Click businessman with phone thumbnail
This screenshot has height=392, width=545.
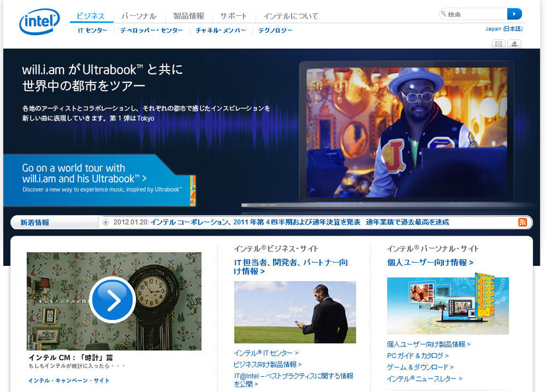[x=295, y=312]
